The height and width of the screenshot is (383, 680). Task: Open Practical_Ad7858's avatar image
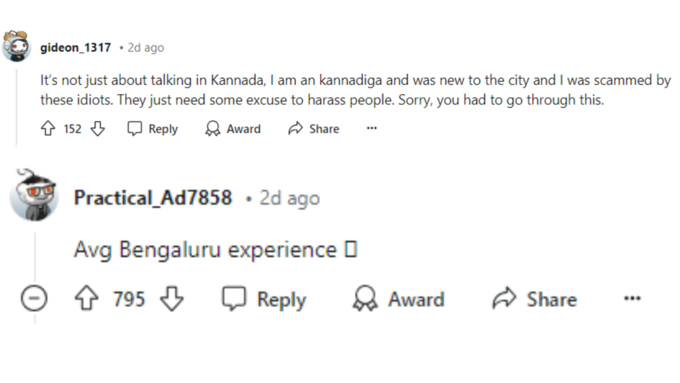pos(34,196)
